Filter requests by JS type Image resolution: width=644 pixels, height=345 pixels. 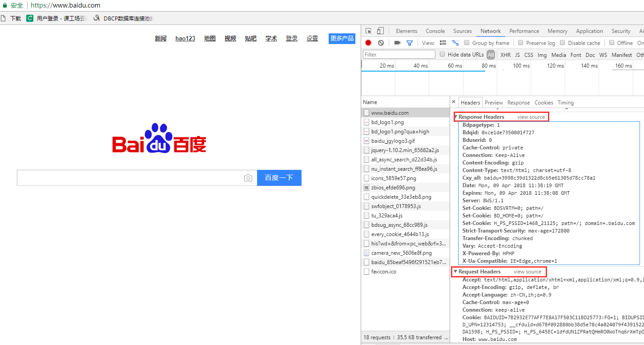(x=517, y=55)
